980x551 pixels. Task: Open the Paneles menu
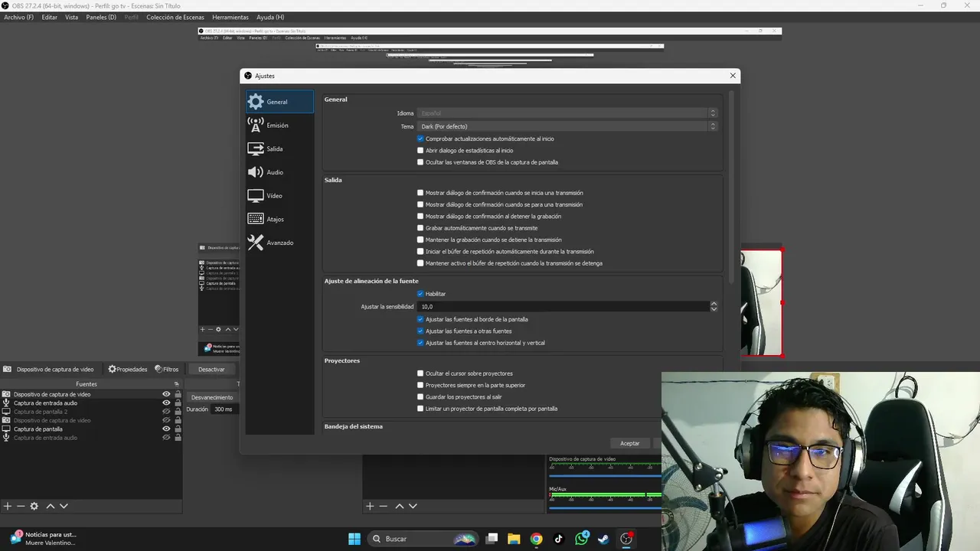pos(101,17)
